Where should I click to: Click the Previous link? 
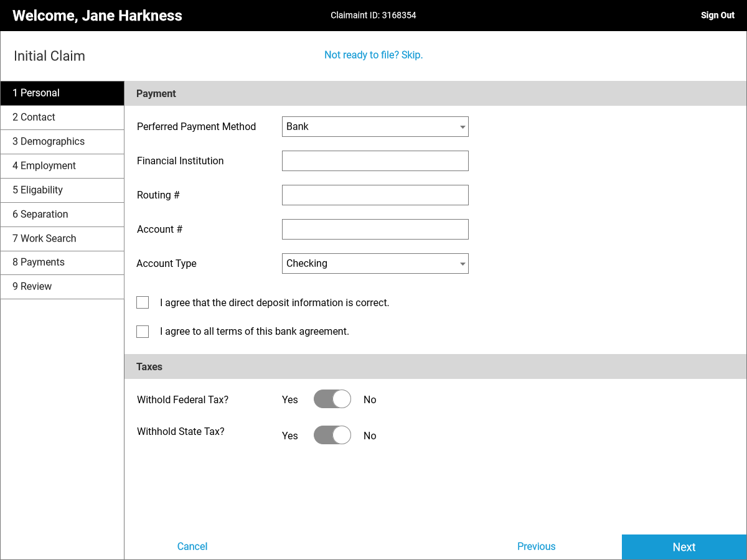[x=536, y=546]
